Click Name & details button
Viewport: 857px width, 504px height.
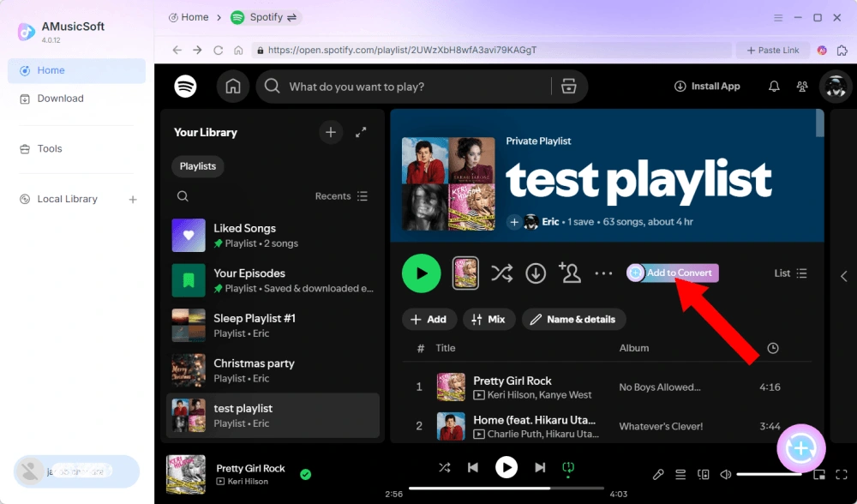(x=574, y=319)
